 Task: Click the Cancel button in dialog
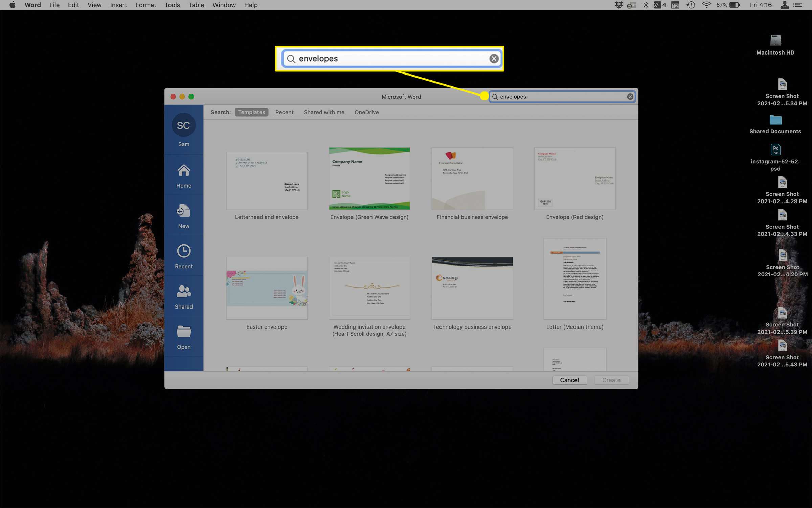click(569, 380)
